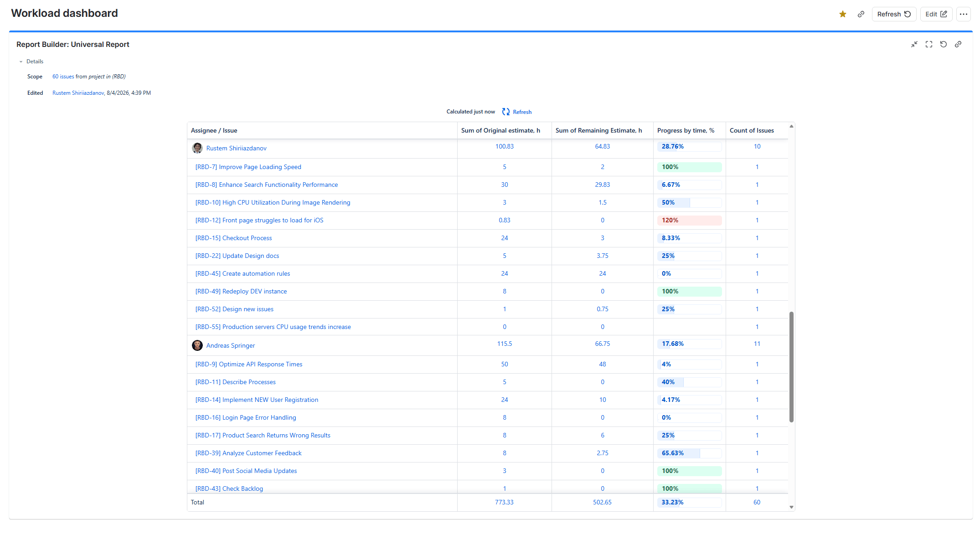Minimize the Universal Report gadget
980x555 pixels.
(x=914, y=44)
